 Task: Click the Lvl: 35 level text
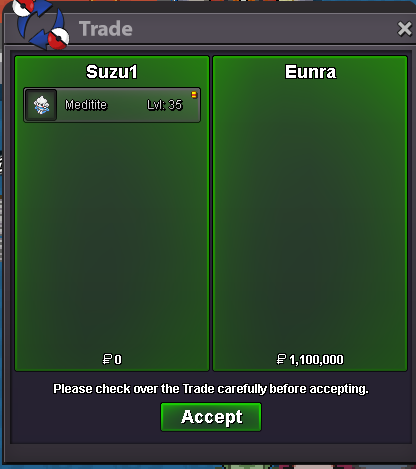click(165, 105)
